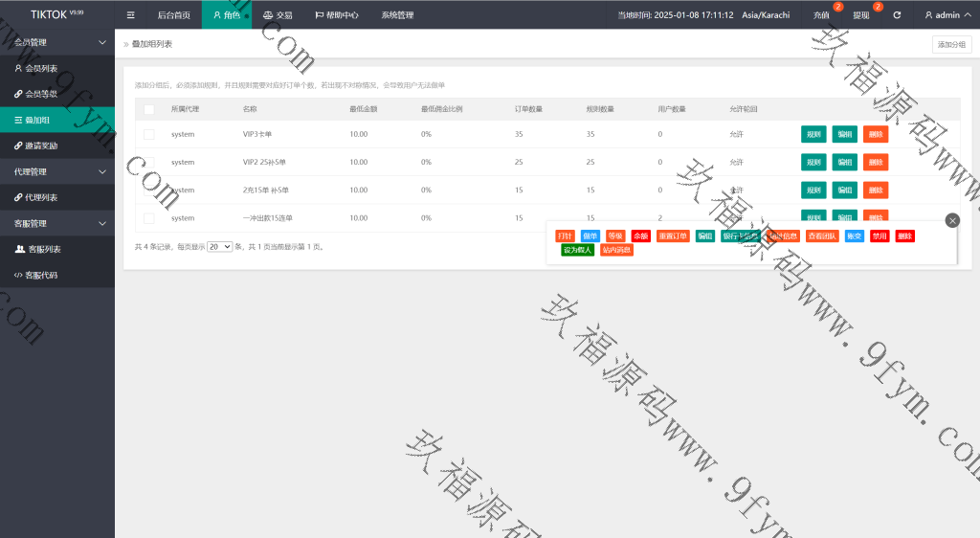The width and height of the screenshot is (980, 538).
Task: Click the hamburger menu collapse icon
Action: (131, 15)
